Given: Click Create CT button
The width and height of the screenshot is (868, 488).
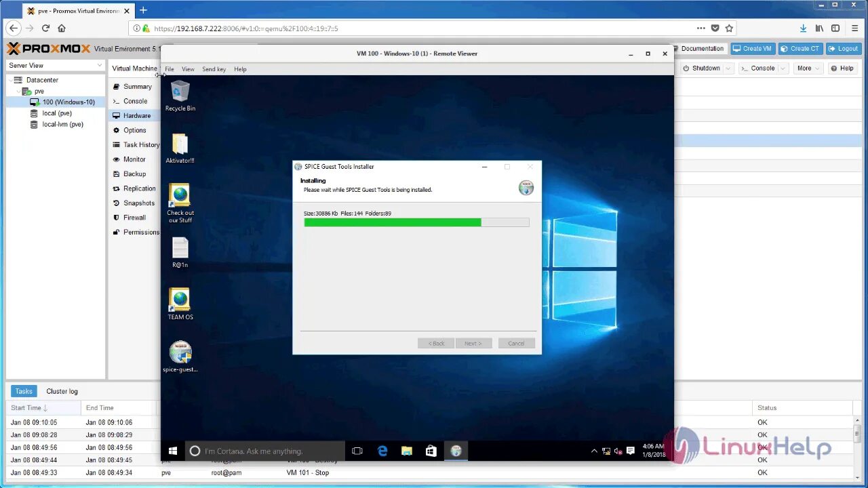Looking at the screenshot, I should pyautogui.click(x=800, y=49).
